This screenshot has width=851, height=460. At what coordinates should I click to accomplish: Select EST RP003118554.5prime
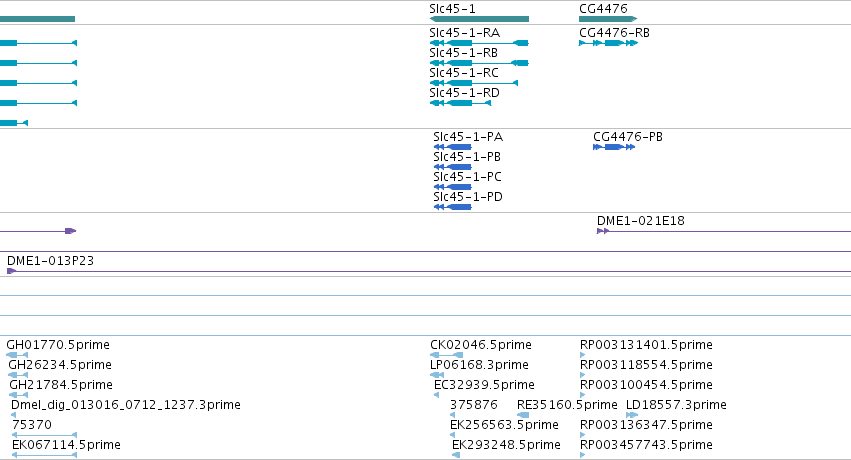click(583, 375)
